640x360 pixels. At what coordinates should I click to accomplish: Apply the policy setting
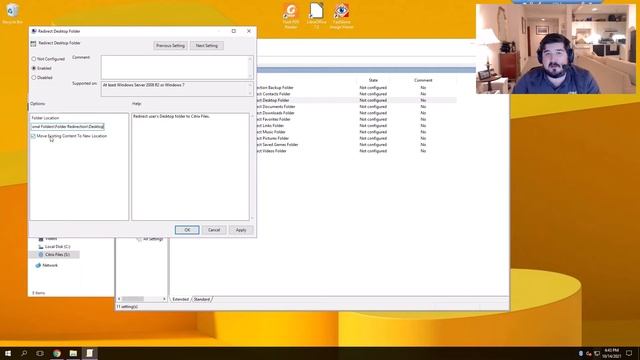(x=241, y=230)
